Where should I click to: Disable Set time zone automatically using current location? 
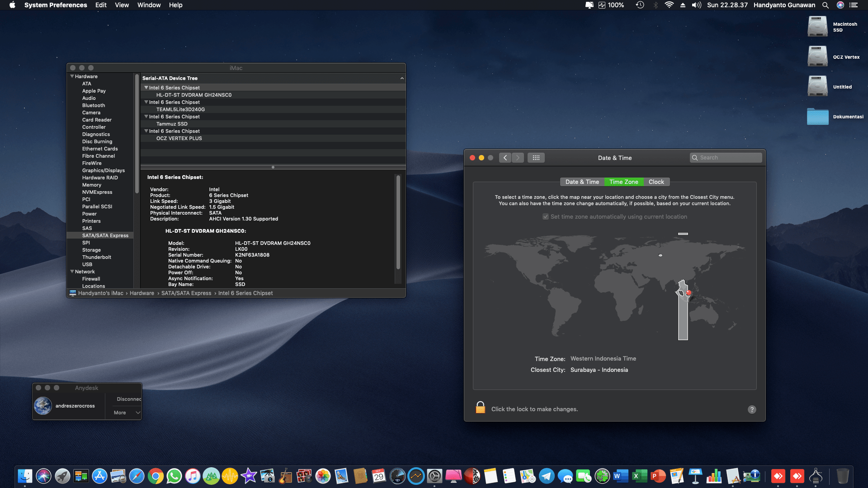pos(545,216)
